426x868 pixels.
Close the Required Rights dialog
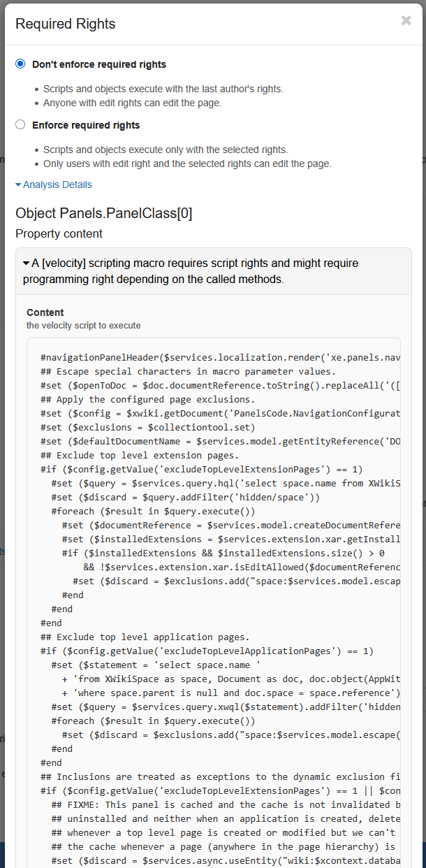[406, 21]
